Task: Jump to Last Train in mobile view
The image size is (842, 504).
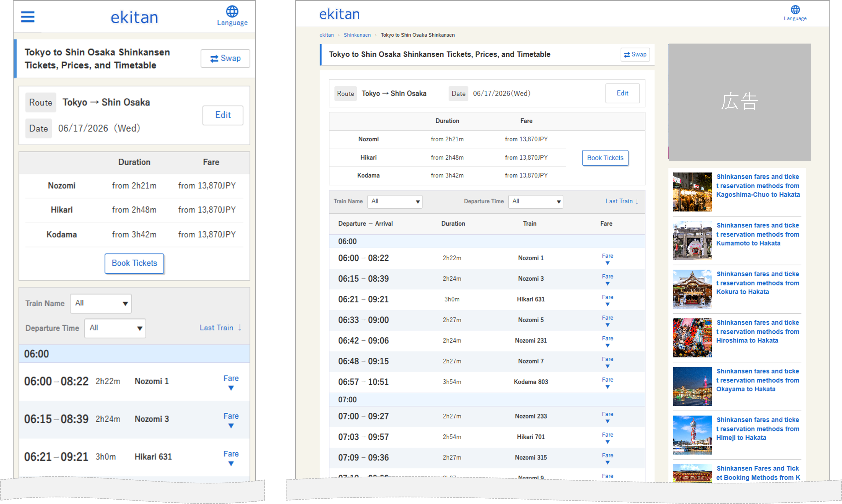Action: (220, 328)
